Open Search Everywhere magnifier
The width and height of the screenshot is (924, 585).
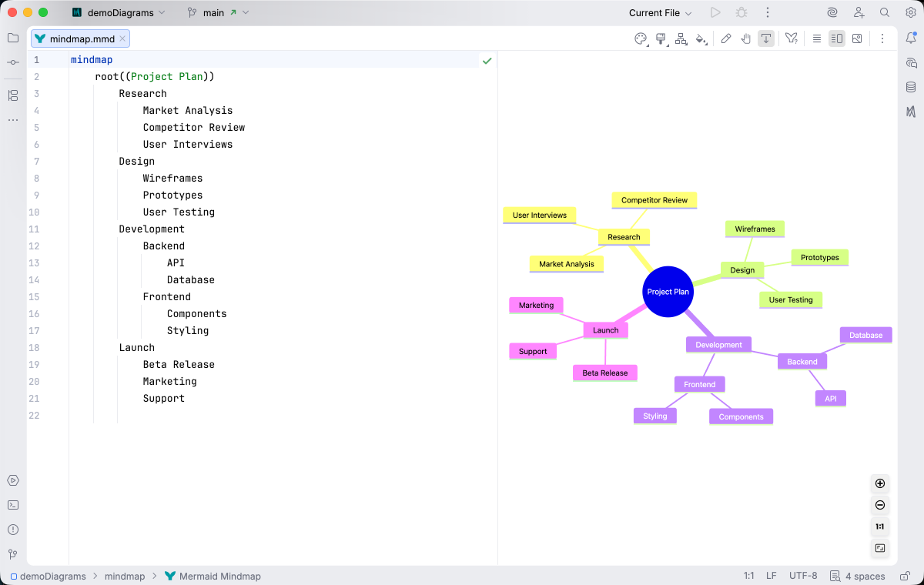(885, 12)
